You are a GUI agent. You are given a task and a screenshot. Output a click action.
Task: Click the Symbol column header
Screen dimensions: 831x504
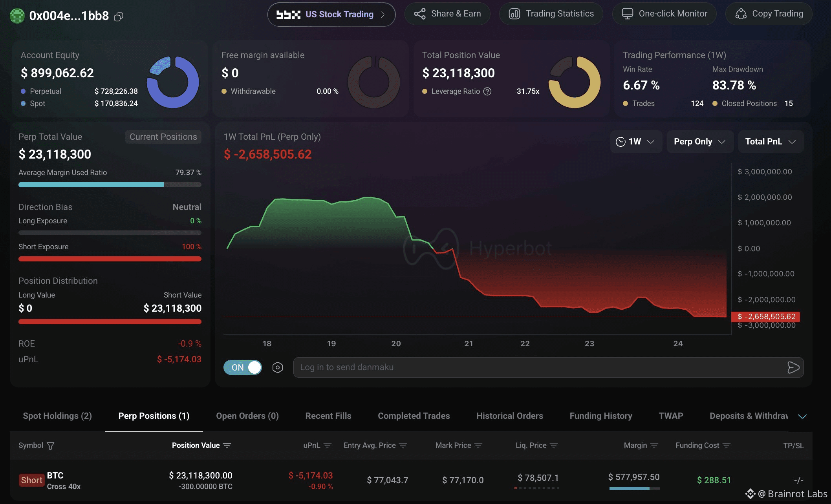31,446
